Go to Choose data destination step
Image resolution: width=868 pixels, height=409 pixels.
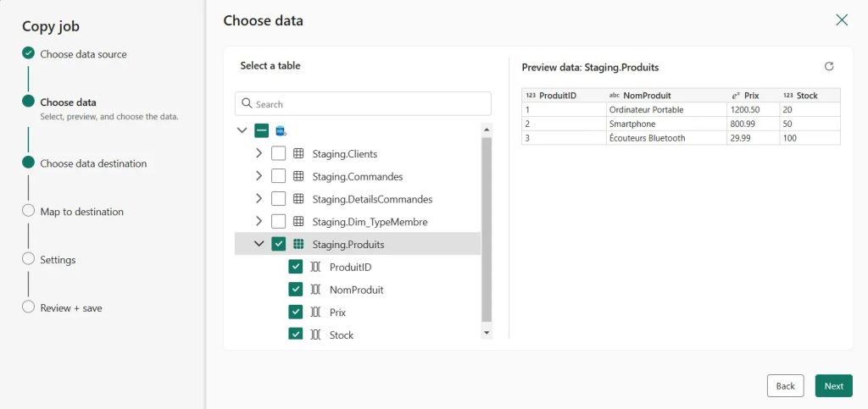click(93, 163)
